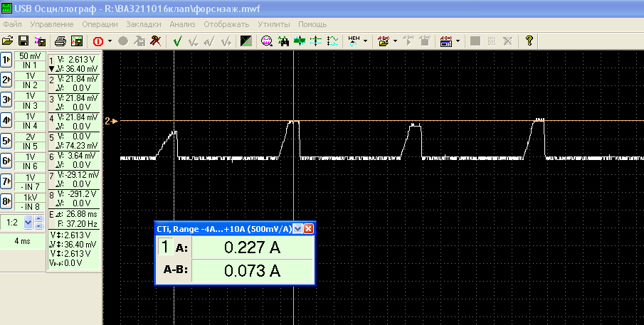Click the 50 mV range button for IN 1
644x325 pixels.
click(x=30, y=56)
